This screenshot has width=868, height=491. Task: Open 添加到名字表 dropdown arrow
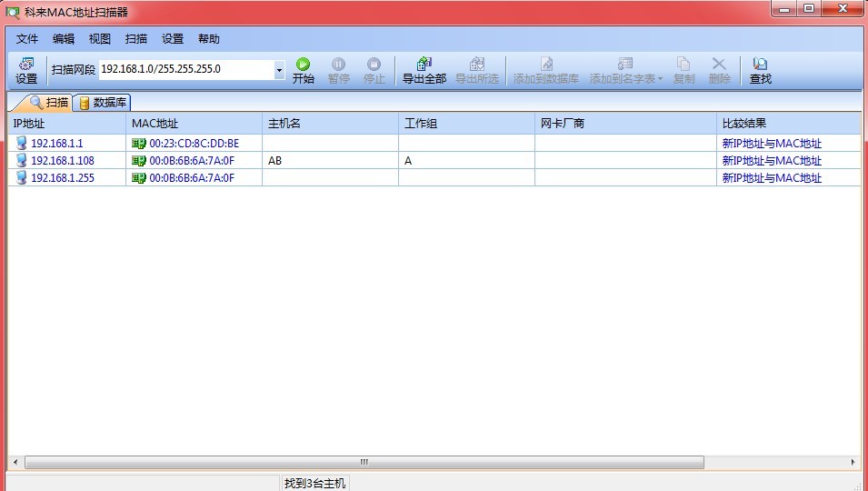coord(660,78)
